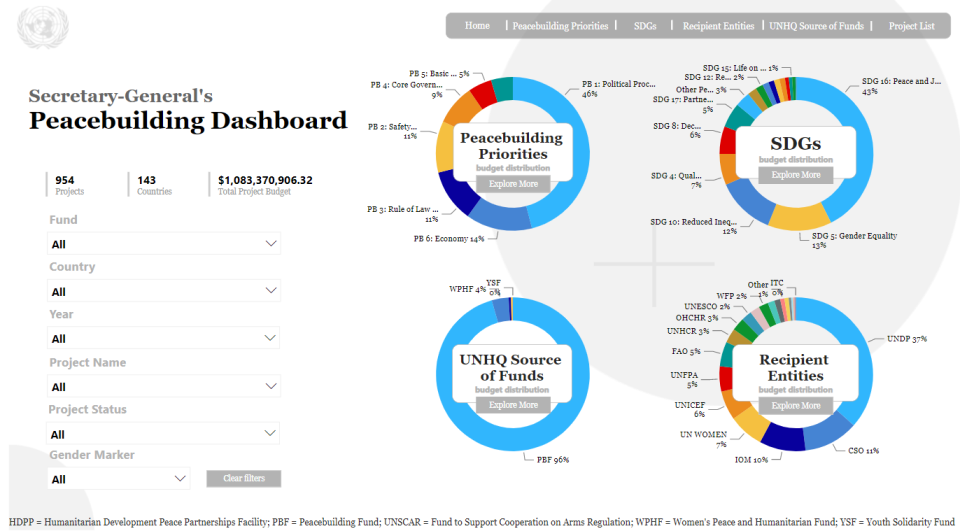Screen dimensions: 960x531
Task: Select the SDG 4 Quality orange slice
Action: [x=728, y=168]
